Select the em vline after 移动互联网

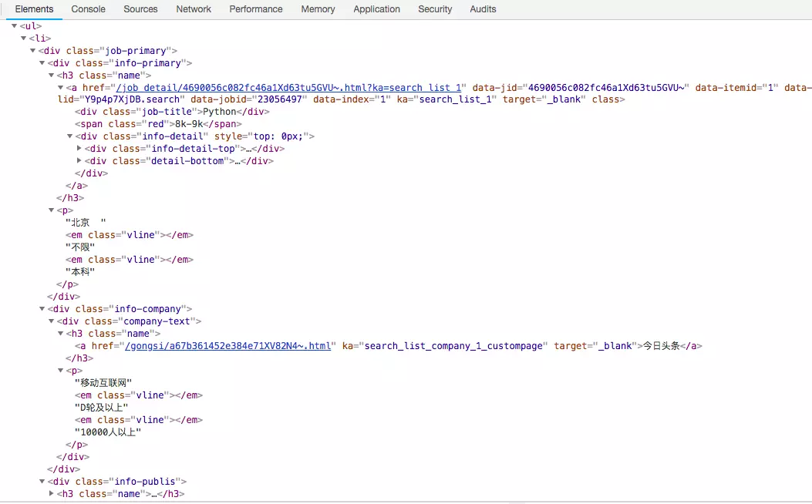point(139,395)
